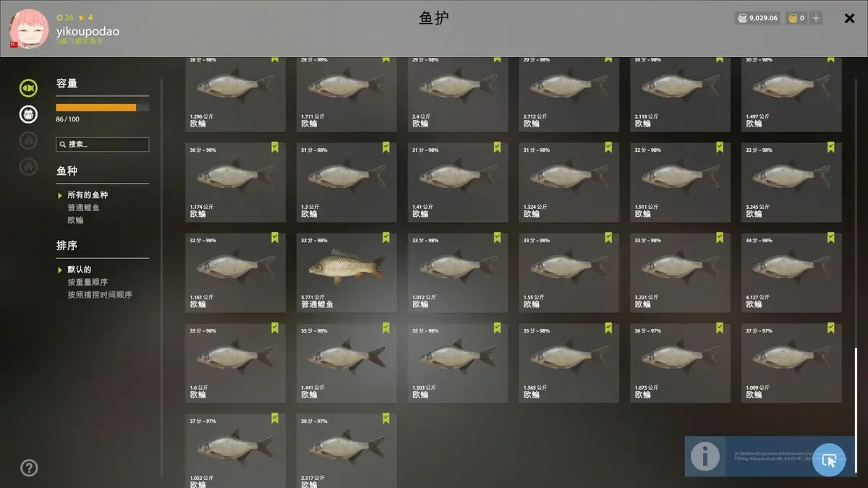Screen dimensions: 868x488
Task: Select the fish keepnet sidebar icon
Action: (28, 88)
